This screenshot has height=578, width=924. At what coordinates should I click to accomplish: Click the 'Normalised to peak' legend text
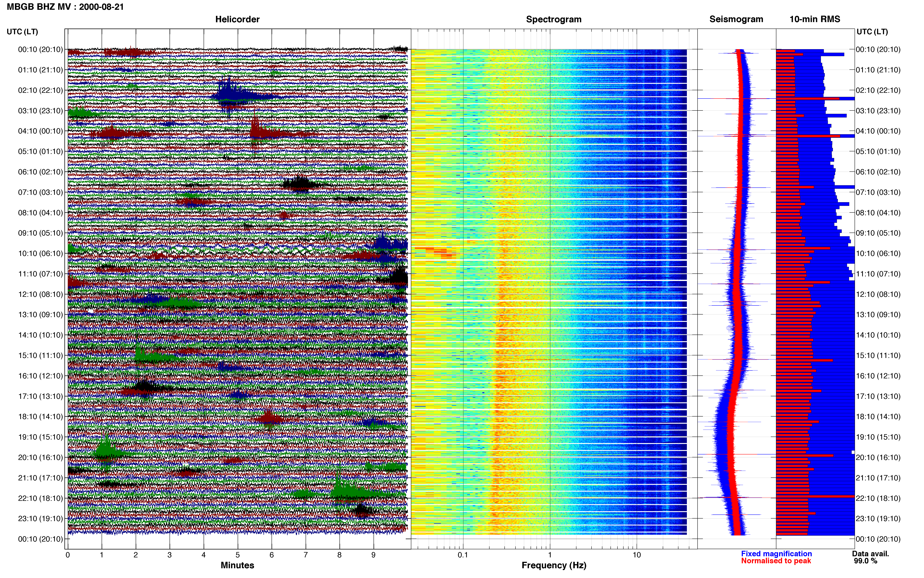click(776, 561)
